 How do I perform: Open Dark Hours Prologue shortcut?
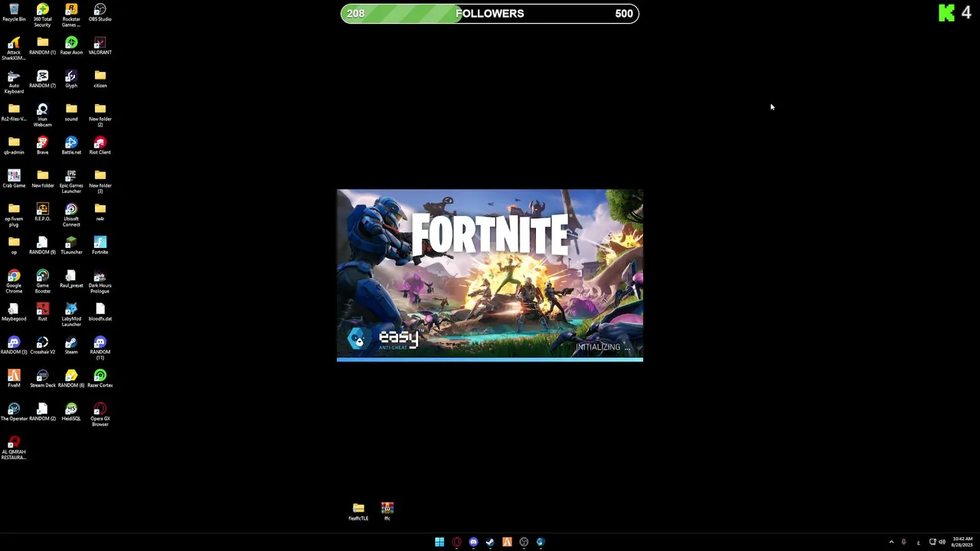click(100, 281)
